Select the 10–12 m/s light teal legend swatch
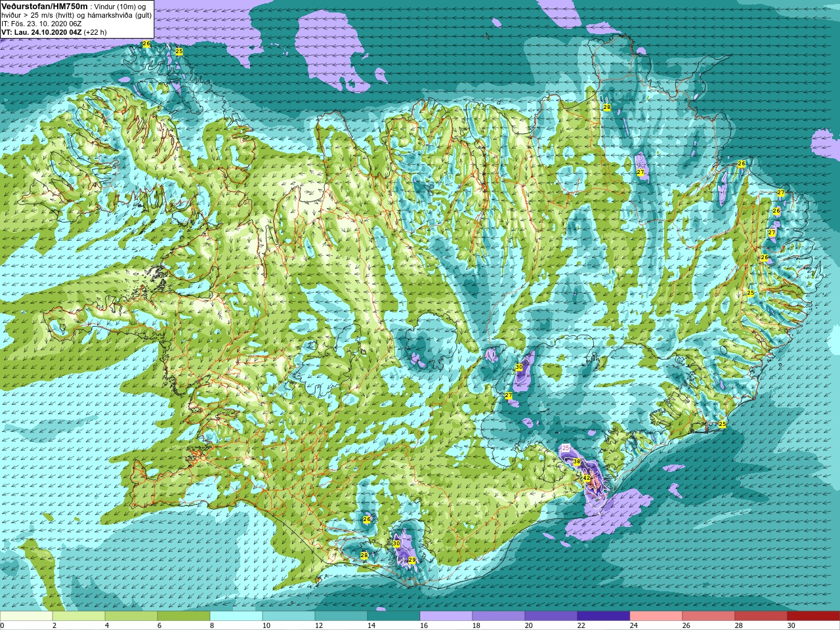This screenshot has height=630, width=840. [x=289, y=616]
